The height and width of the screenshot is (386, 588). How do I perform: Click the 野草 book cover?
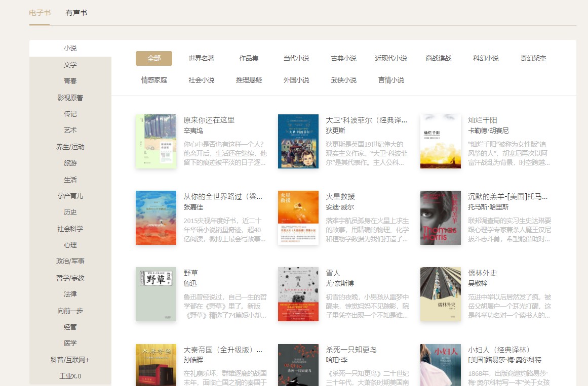[156, 294]
